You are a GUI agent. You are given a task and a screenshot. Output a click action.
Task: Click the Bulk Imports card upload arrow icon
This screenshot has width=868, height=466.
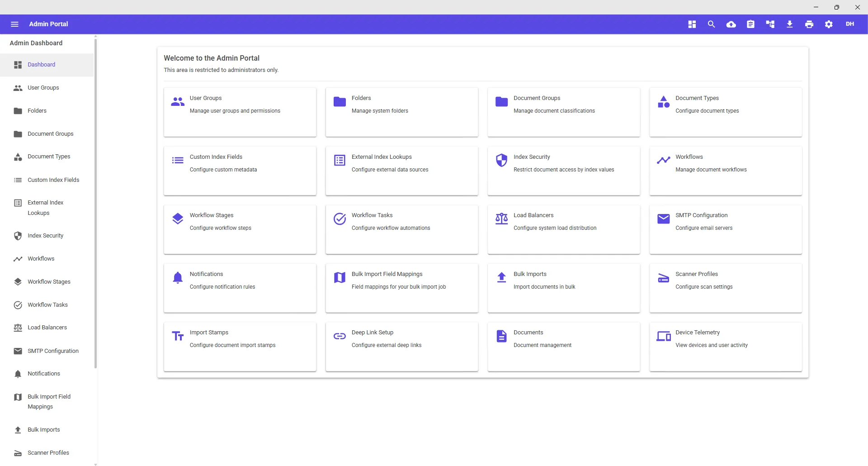(x=501, y=277)
